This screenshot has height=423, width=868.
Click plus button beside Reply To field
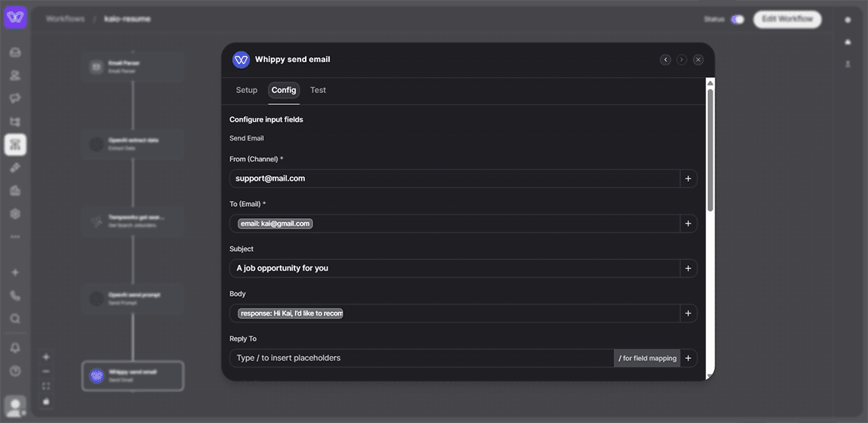pyautogui.click(x=688, y=358)
